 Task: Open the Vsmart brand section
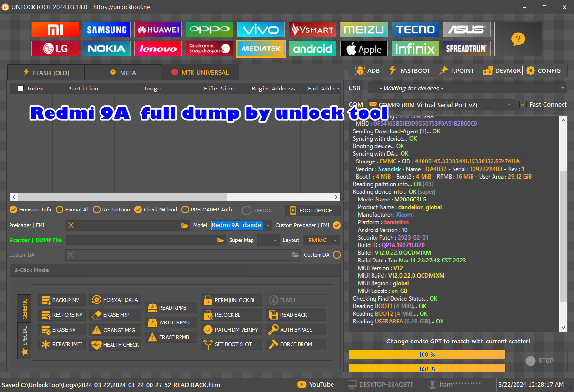coord(312,30)
